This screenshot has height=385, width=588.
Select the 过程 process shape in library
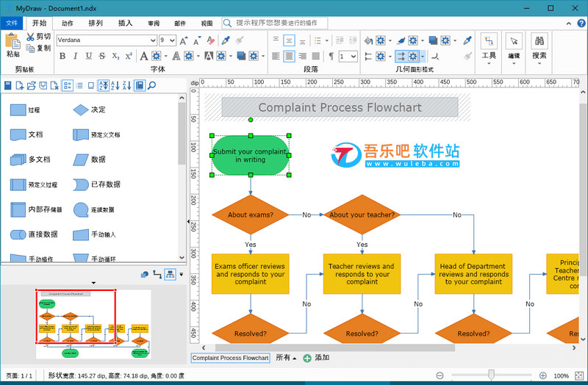click(25, 109)
